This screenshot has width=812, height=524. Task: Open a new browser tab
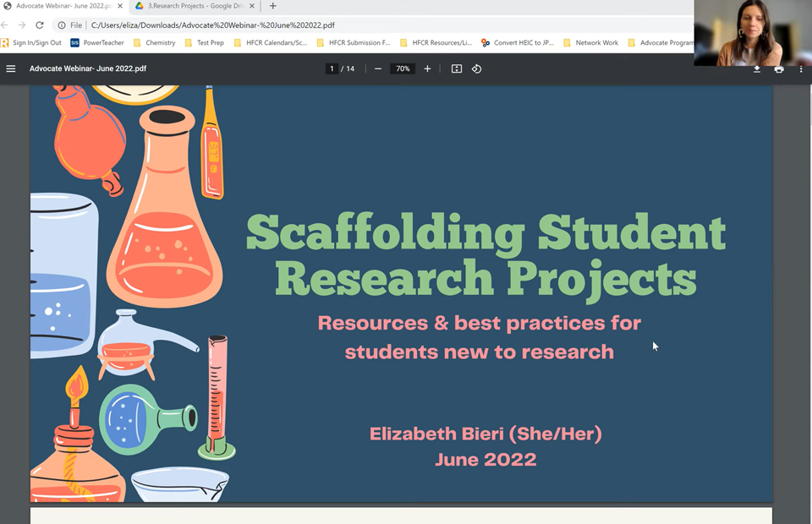point(272,6)
